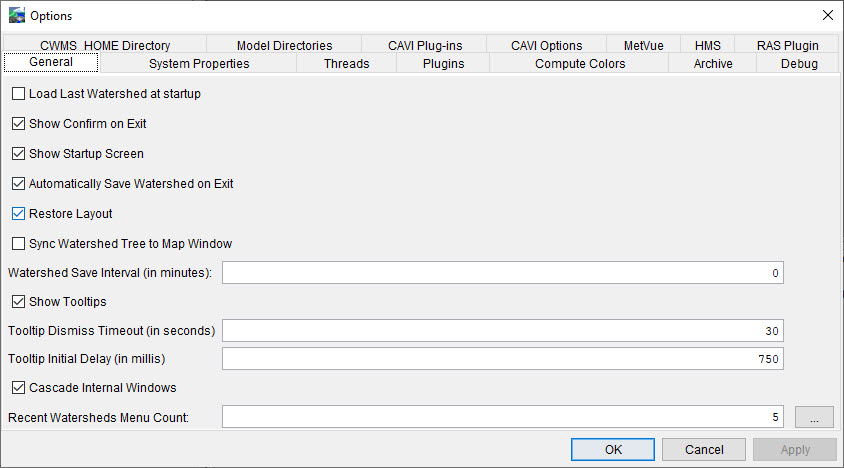Confirm settings with the OK button
Screen dimensions: 844x468
coord(613,450)
